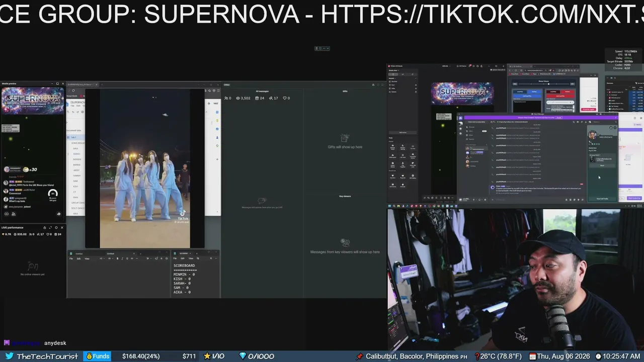Viewport: 644px width, 362px height.
Task: Click the lock icon in LIVE performance header
Action: [44, 228]
